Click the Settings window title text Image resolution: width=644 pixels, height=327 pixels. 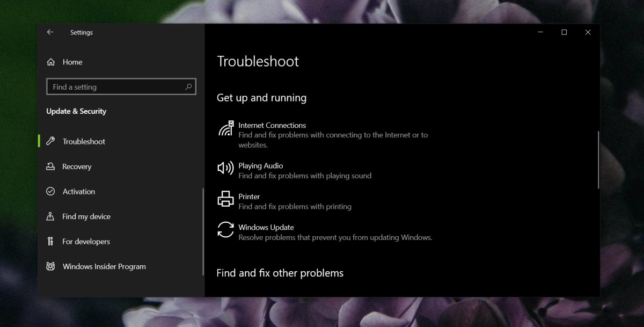coord(82,33)
